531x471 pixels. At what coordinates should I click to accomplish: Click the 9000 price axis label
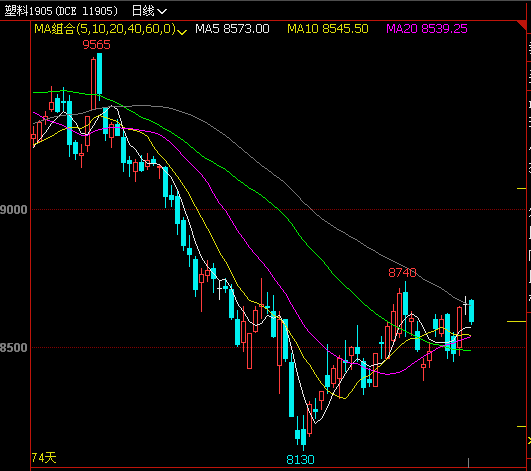click(14, 210)
